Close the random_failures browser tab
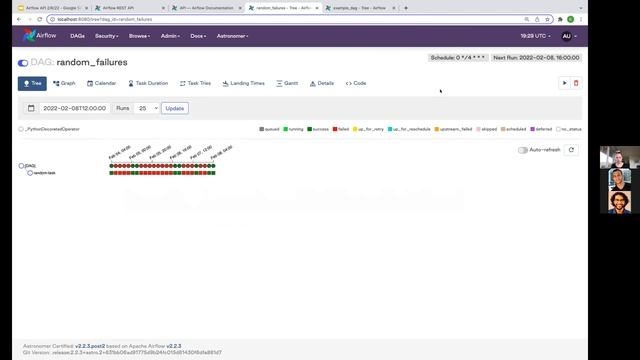640x360 pixels. click(x=317, y=8)
